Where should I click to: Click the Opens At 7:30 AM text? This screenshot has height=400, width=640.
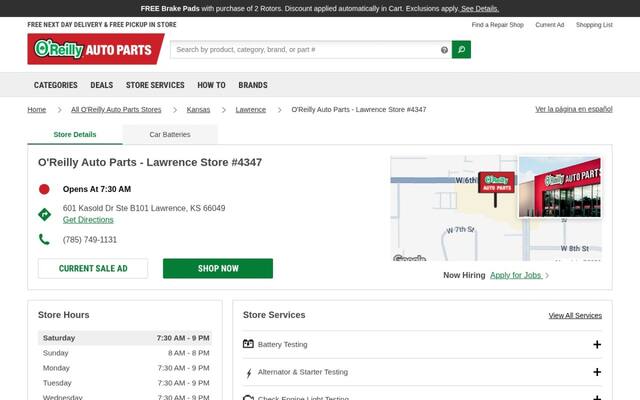(97, 189)
